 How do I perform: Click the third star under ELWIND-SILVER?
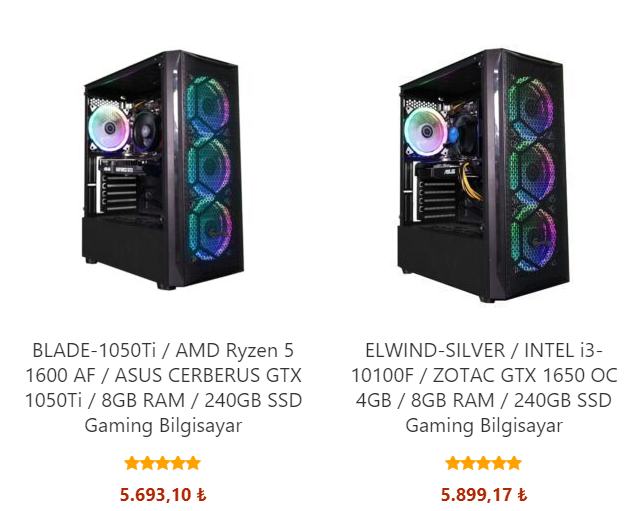click(483, 463)
